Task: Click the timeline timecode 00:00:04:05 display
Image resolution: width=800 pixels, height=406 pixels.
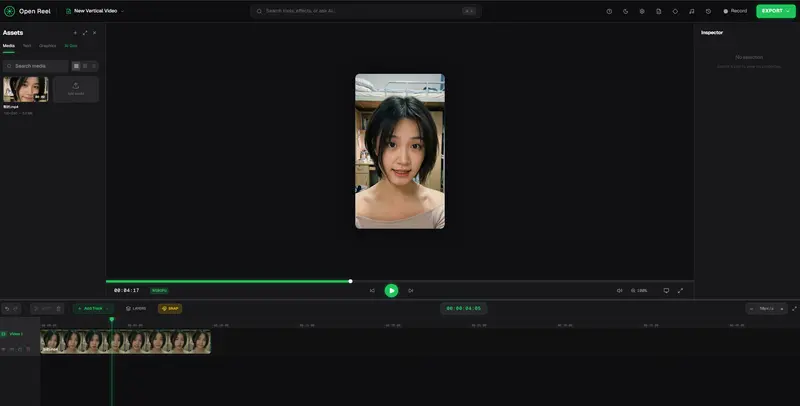Action: [464, 308]
